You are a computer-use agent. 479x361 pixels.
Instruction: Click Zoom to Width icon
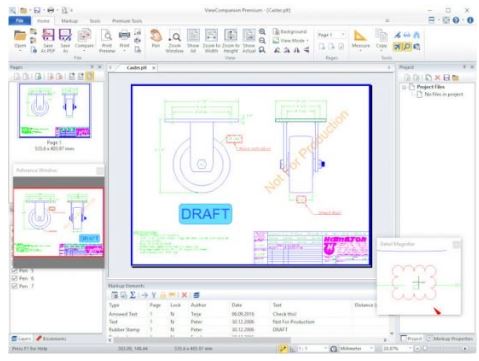(211, 35)
